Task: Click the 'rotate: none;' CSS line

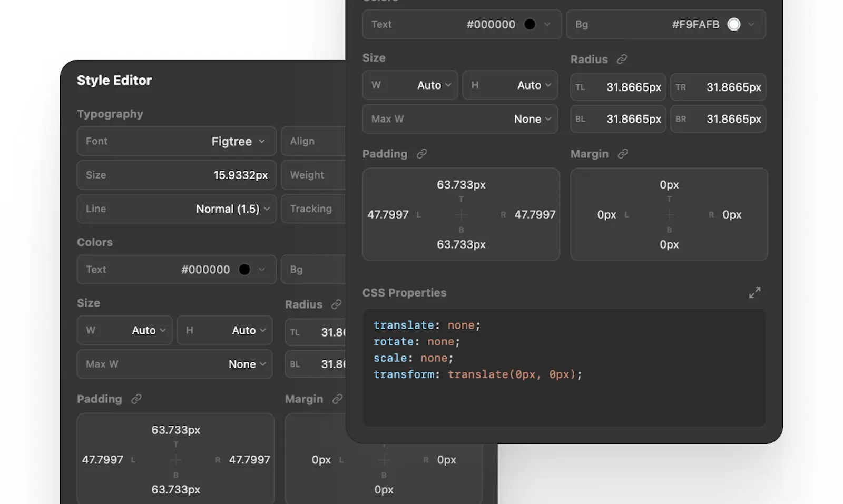Action: point(417,341)
